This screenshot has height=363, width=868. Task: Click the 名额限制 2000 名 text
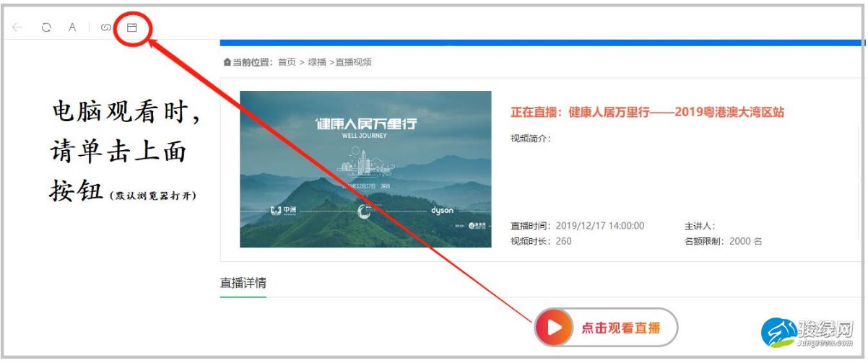pyautogui.click(x=724, y=241)
